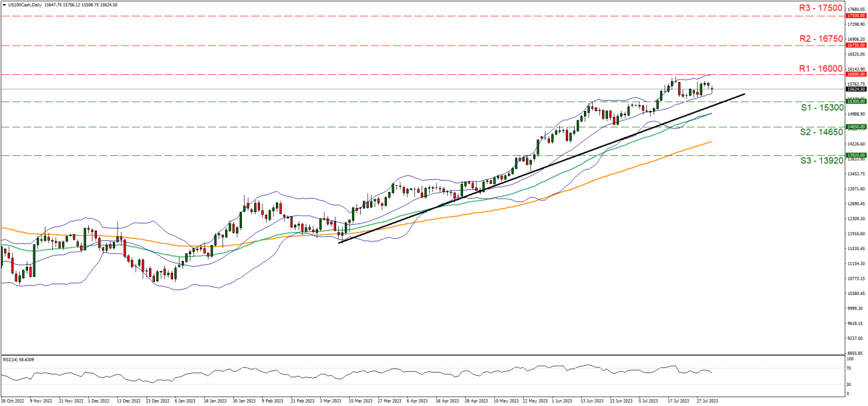Image resolution: width=868 pixels, height=406 pixels.
Task: Click the RSI(14) indicator label
Action: (18, 359)
